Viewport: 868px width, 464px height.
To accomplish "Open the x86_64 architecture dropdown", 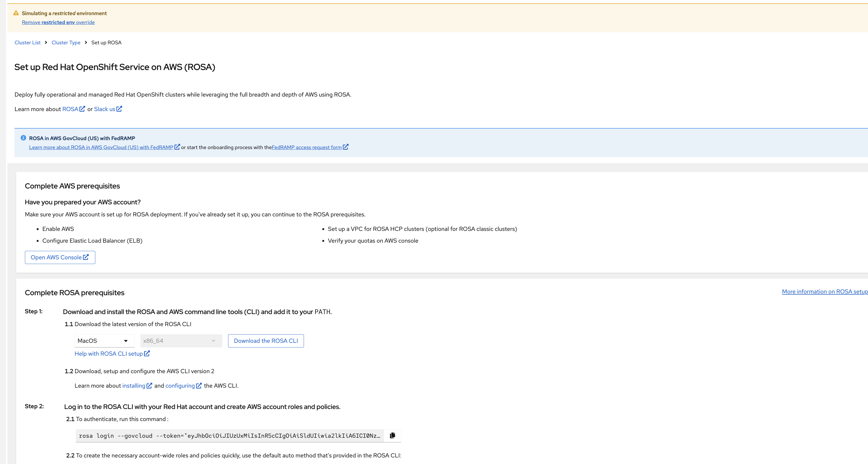I will pos(181,341).
